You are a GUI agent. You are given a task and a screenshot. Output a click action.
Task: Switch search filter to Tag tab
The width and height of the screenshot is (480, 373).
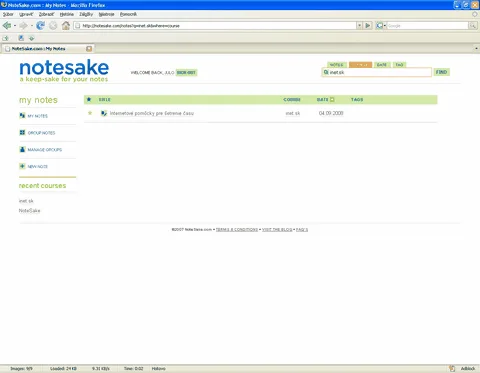point(399,65)
